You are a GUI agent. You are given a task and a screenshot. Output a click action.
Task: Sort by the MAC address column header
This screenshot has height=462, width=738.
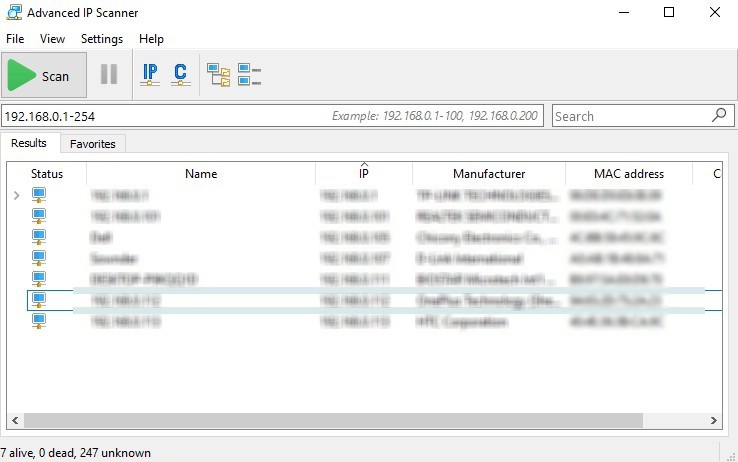(629, 174)
